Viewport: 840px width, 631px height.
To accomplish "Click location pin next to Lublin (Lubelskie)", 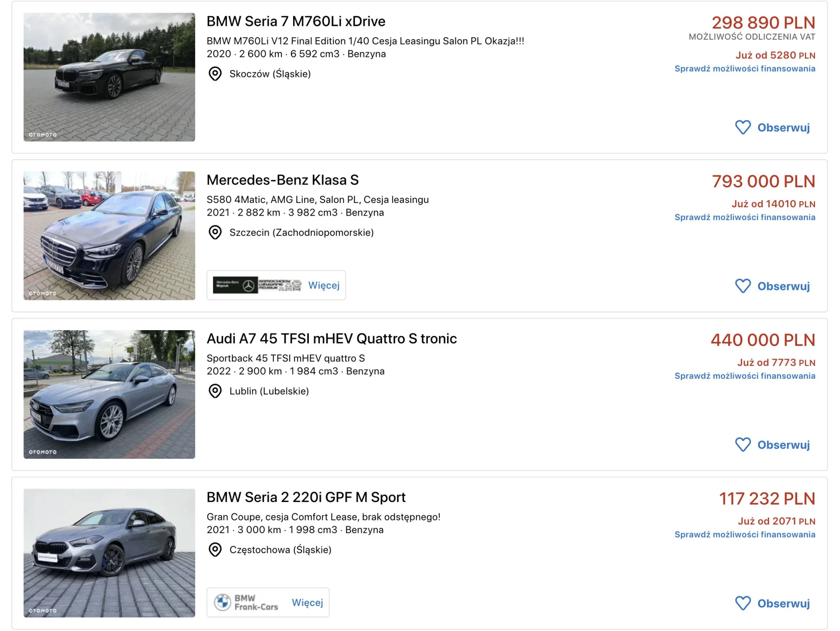I will point(215,391).
